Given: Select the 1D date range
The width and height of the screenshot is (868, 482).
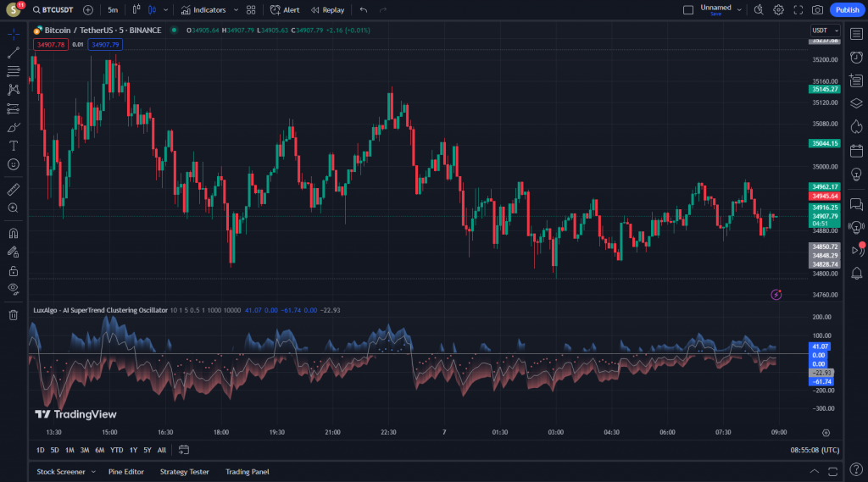Looking at the screenshot, I should pyautogui.click(x=41, y=451).
